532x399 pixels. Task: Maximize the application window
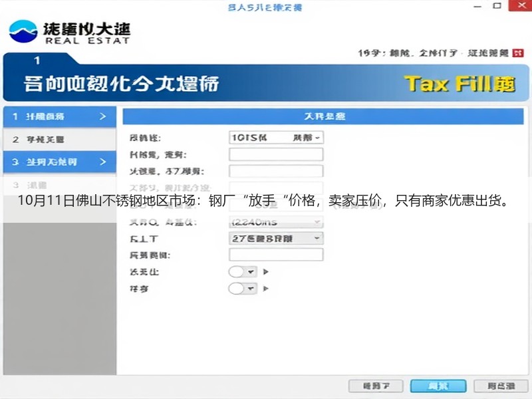497,6
